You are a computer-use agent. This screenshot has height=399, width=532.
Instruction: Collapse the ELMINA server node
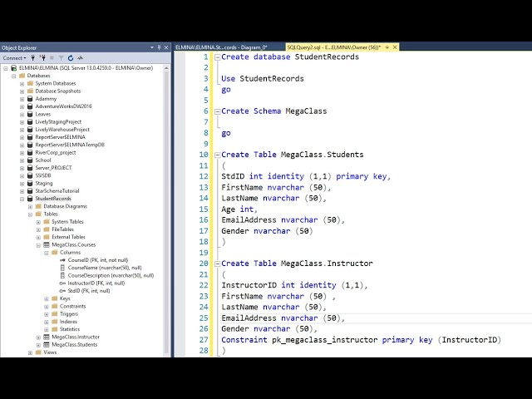pos(6,68)
